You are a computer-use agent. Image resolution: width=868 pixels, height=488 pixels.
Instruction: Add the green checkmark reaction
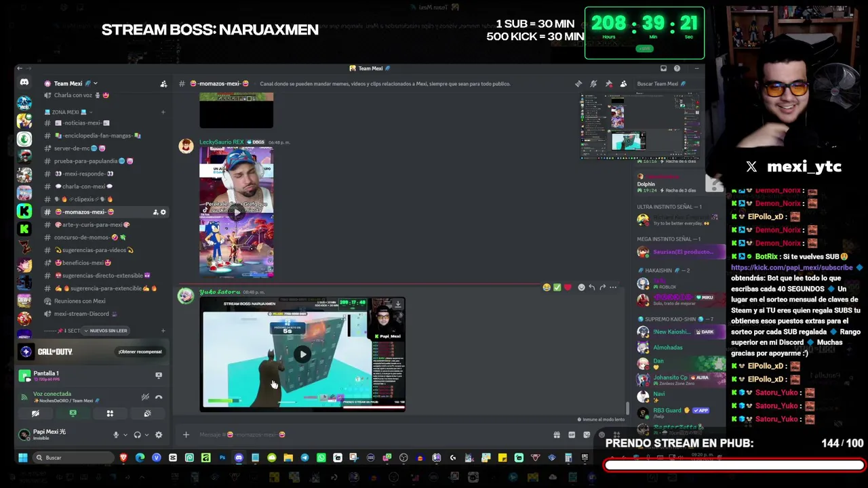point(557,287)
